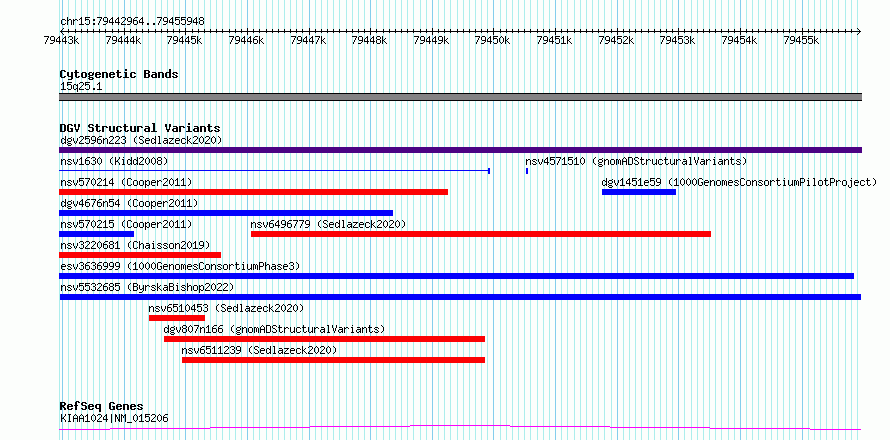Click the 15q25.1 band label
This screenshot has width=890, height=440.
pos(81,87)
